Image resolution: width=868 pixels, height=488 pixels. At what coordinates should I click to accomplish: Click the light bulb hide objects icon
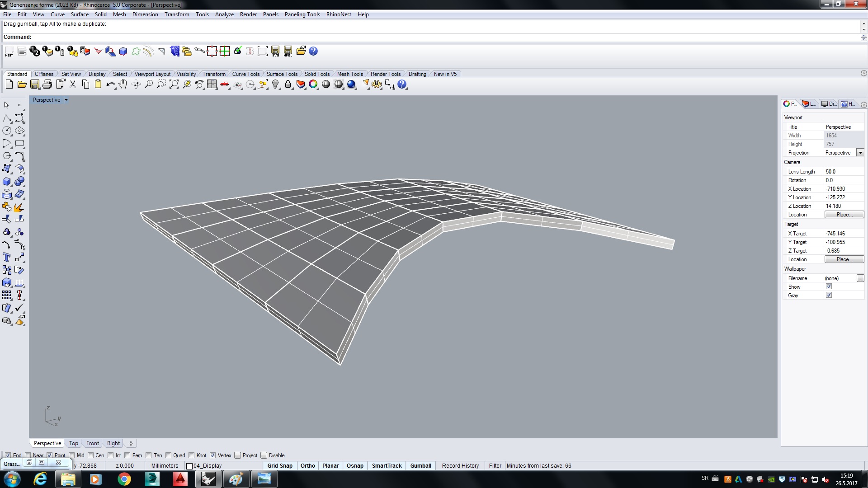275,84
